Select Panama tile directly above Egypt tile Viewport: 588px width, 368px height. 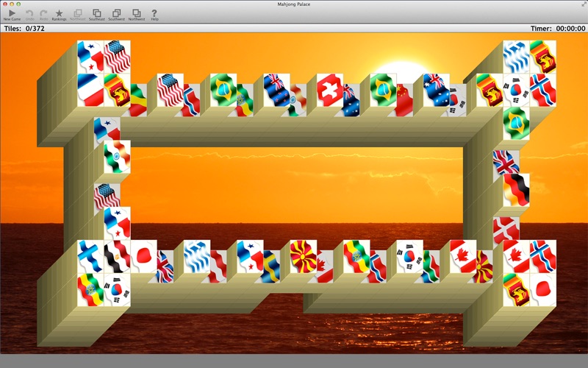coord(118,224)
